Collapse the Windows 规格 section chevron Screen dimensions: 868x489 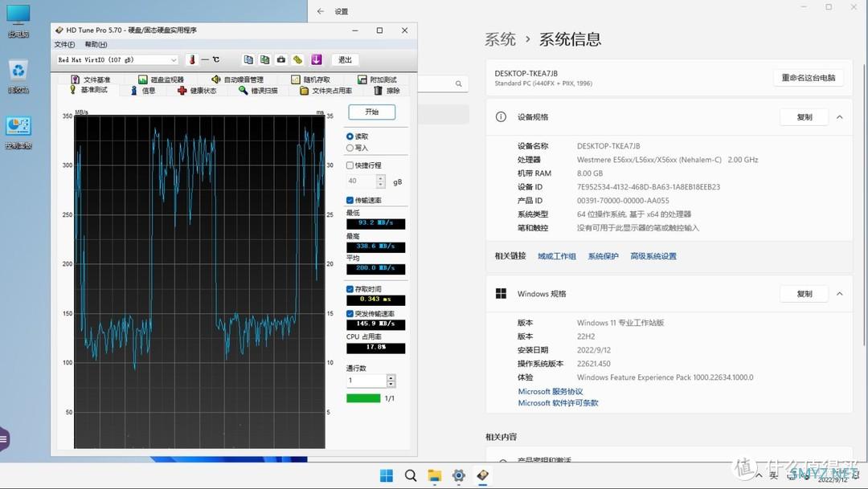coord(840,294)
